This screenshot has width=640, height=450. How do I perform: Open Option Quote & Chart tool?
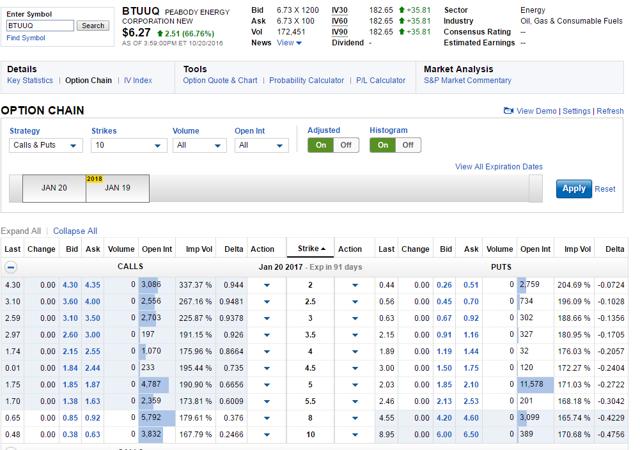pos(220,80)
